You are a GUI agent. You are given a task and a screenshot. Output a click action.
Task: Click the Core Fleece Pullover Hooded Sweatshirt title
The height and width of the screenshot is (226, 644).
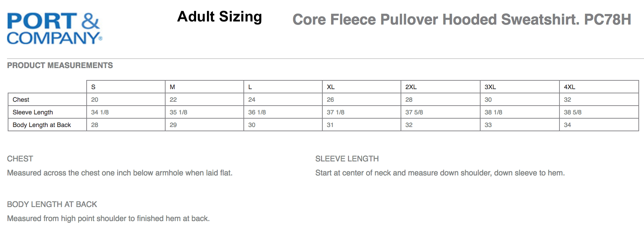[462, 19]
